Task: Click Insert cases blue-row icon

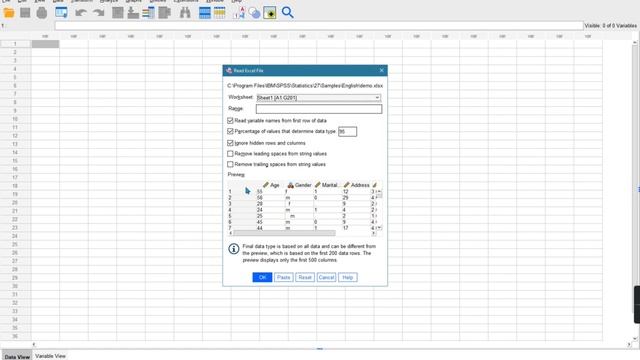Action: click(204, 13)
